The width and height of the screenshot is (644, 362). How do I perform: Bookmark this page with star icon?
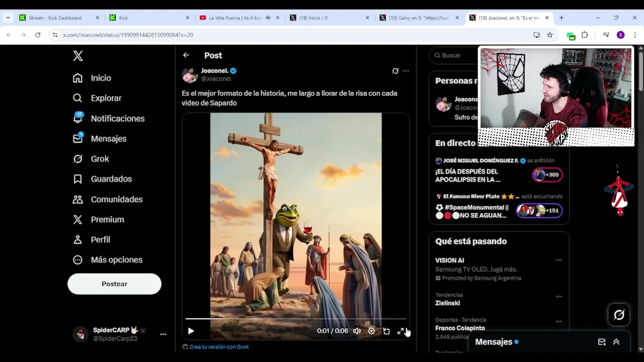click(x=549, y=35)
